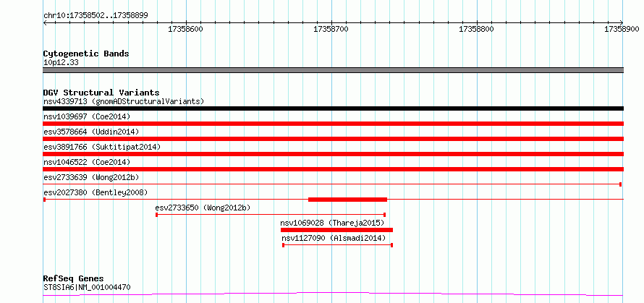Click ruler position 17358900
644x303 pixels.
tap(622, 29)
